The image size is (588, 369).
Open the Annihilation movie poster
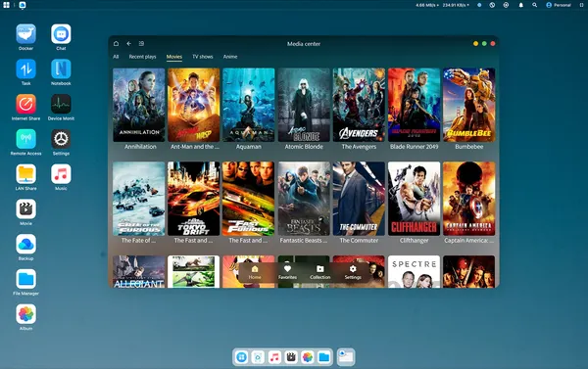[x=139, y=105]
